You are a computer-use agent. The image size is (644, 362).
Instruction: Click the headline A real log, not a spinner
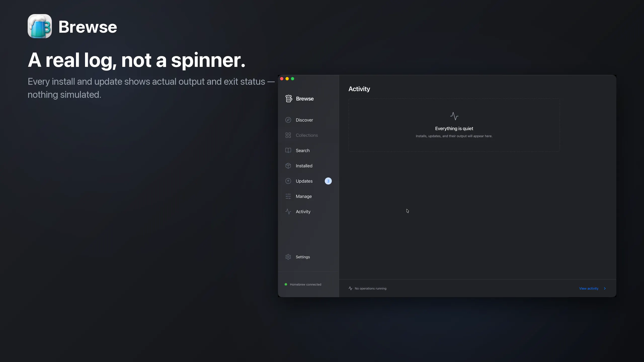[137, 60]
